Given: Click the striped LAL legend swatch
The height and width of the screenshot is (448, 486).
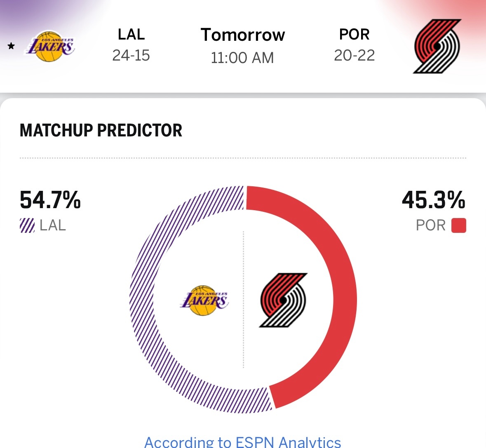Looking at the screenshot, I should pos(26,225).
